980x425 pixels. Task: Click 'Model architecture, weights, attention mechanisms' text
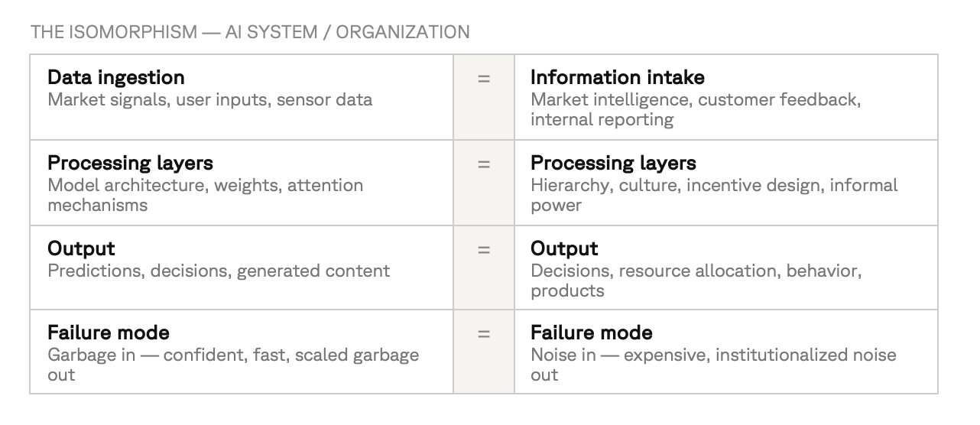[x=206, y=195]
